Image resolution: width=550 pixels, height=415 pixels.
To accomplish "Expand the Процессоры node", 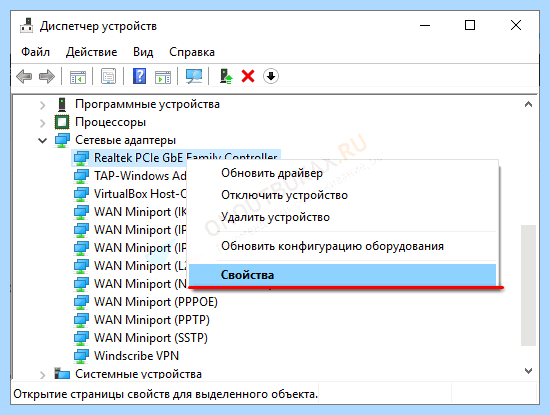I will pyautogui.click(x=42, y=123).
